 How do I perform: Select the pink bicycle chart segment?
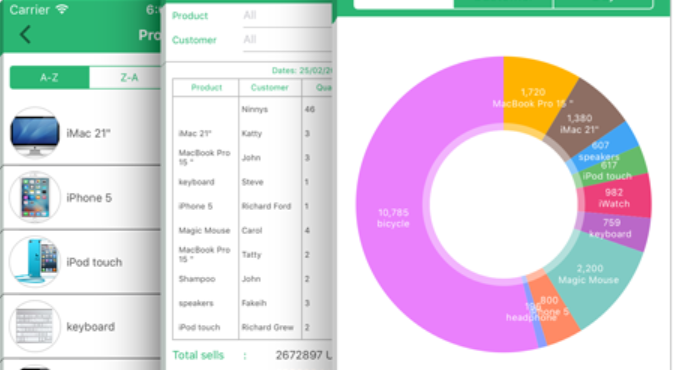[x=393, y=218]
